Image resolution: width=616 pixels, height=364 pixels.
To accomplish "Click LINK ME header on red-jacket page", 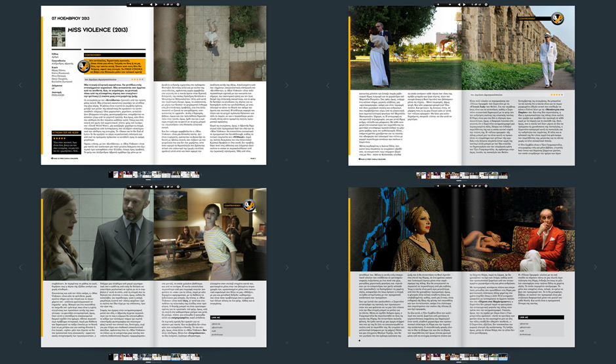I will coord(541,318).
